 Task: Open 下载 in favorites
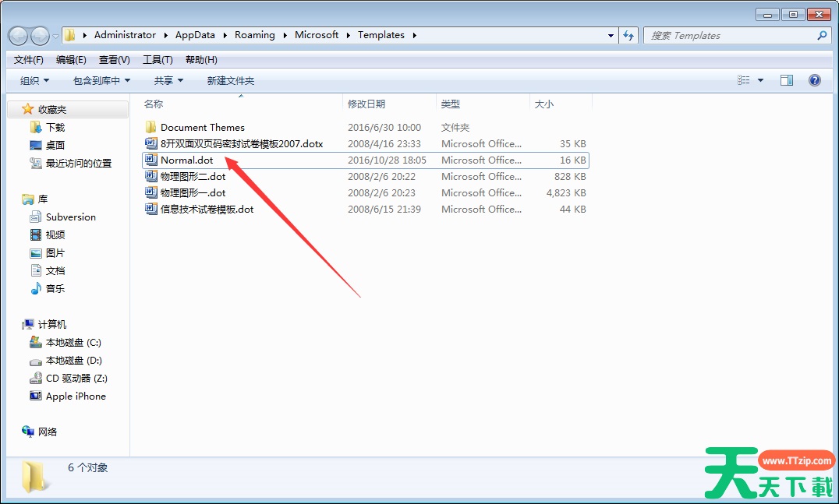click(x=55, y=127)
